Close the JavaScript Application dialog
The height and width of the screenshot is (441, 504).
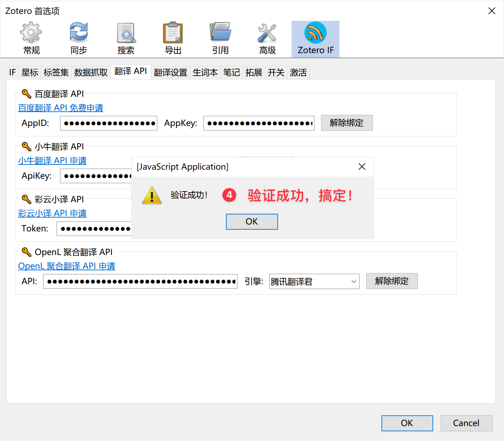coord(362,167)
